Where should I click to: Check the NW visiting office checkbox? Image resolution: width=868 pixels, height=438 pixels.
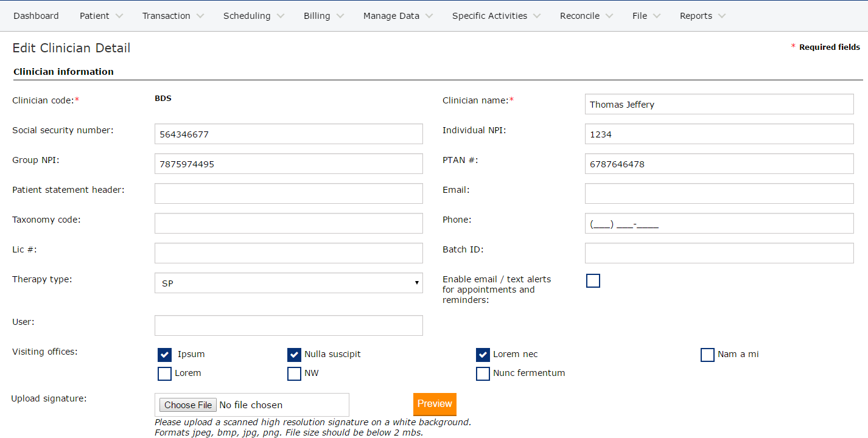tap(294, 374)
